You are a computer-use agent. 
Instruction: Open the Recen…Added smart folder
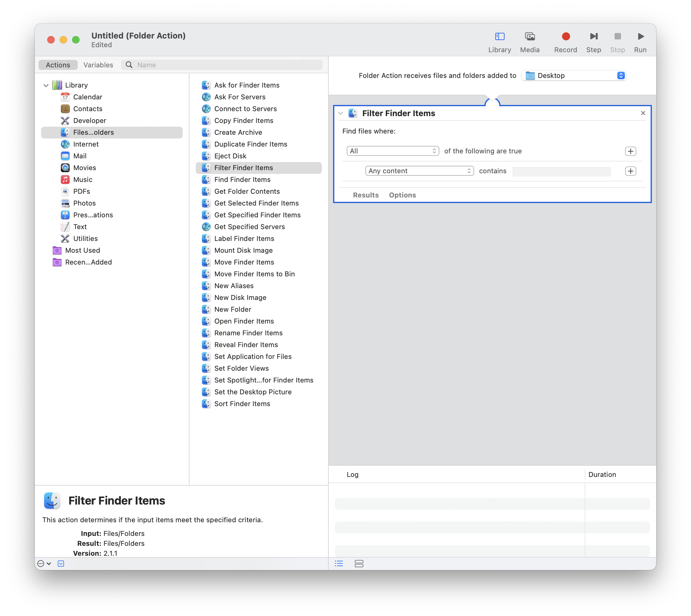88,262
